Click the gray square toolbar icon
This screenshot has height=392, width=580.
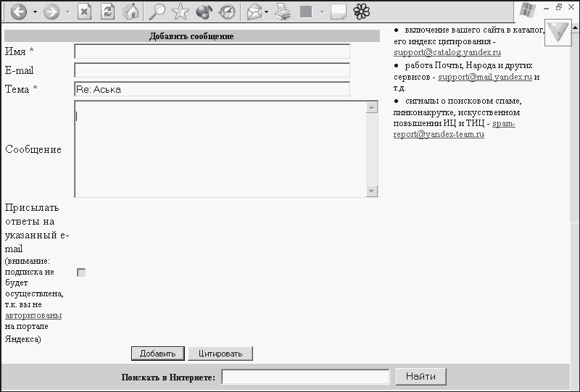[306, 12]
